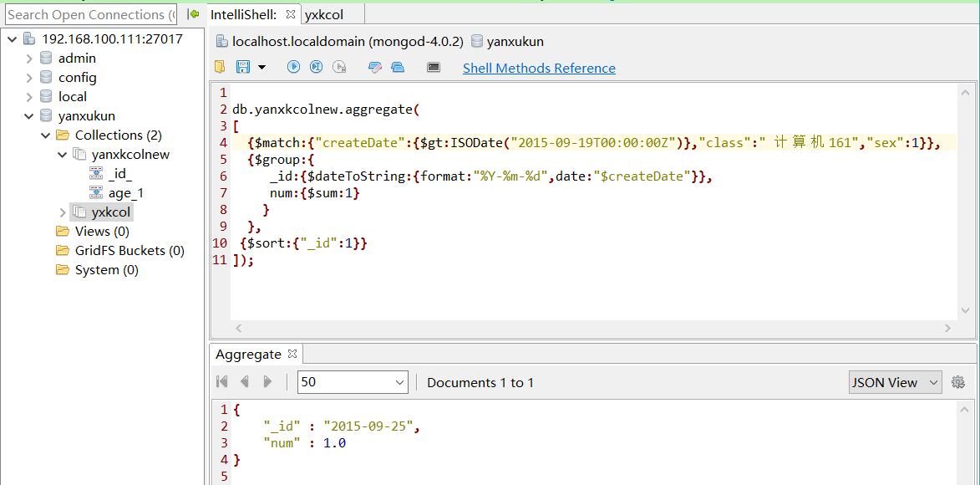Select the GridFS Buckets (0) folder

pyautogui.click(x=130, y=251)
